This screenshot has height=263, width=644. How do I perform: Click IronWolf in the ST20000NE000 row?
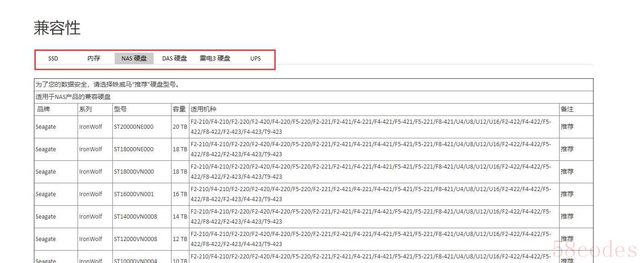click(90, 127)
